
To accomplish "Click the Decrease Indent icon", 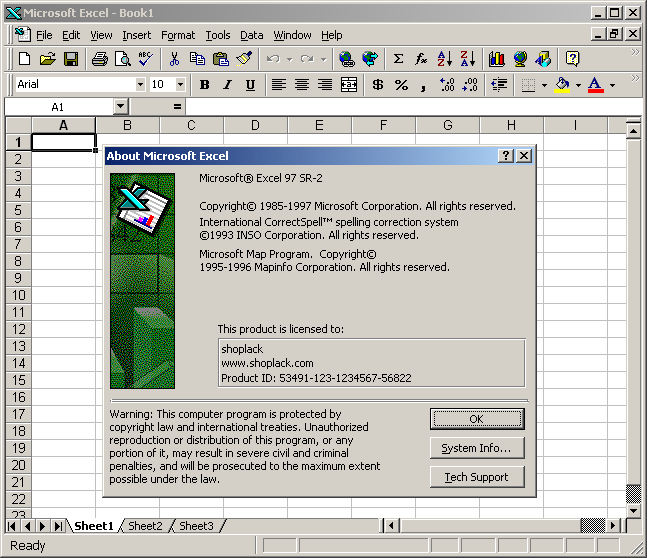I will tap(499, 85).
